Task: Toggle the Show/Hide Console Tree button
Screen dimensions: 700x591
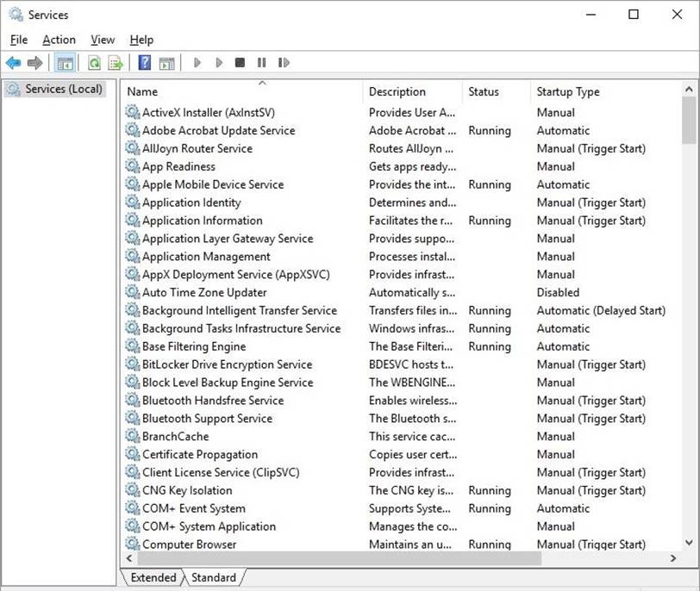Action: coord(64,63)
